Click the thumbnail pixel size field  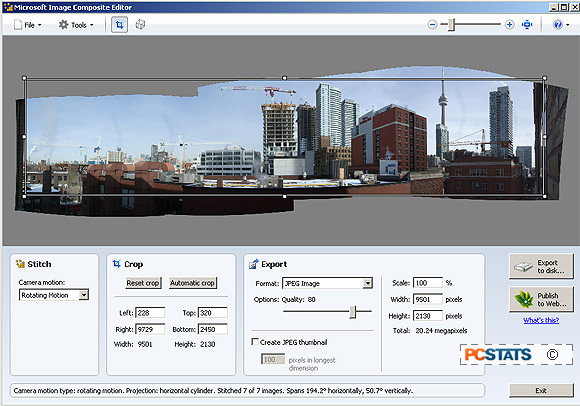tap(273, 359)
